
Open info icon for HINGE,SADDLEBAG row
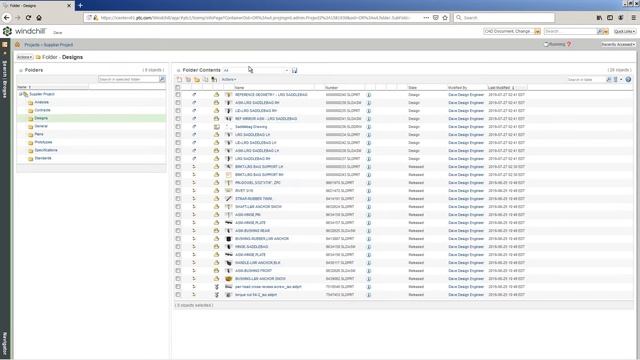369,247
